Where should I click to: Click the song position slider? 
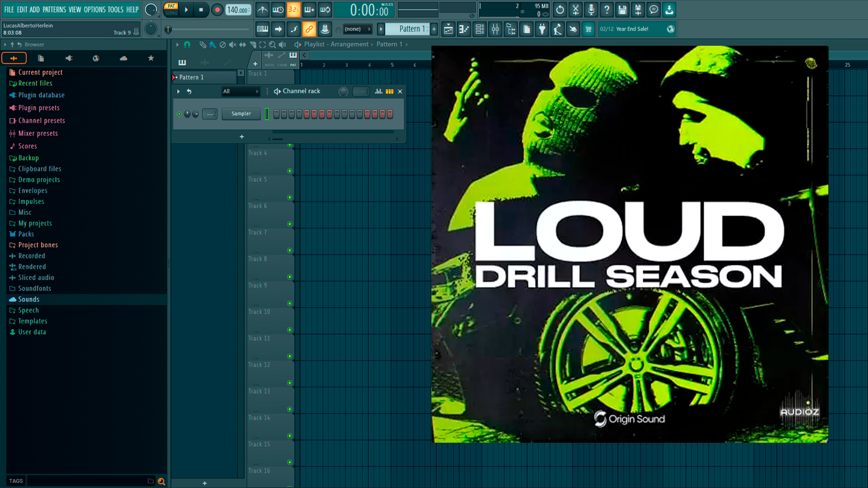coord(208,29)
